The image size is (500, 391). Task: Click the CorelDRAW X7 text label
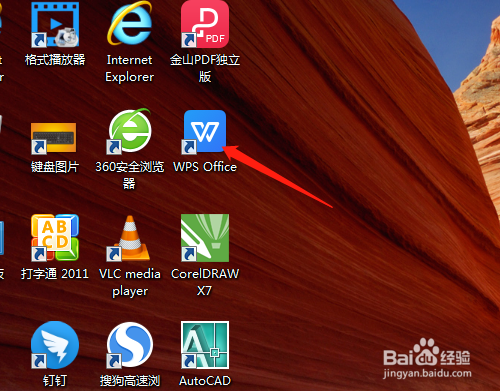(x=205, y=282)
